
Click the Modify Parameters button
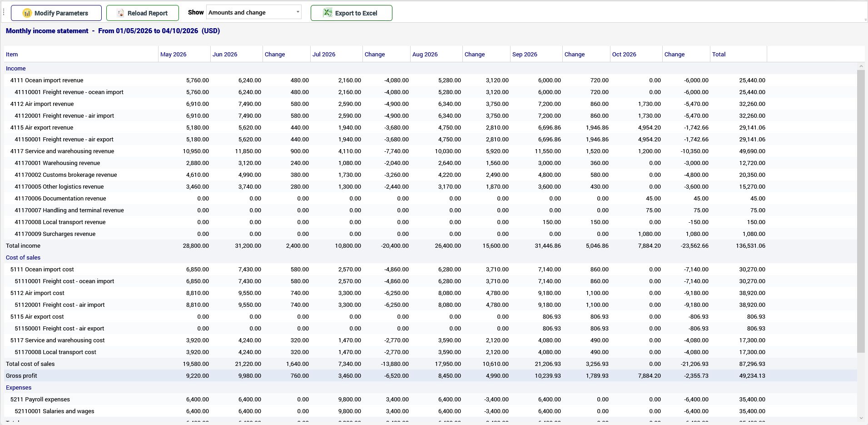point(56,13)
